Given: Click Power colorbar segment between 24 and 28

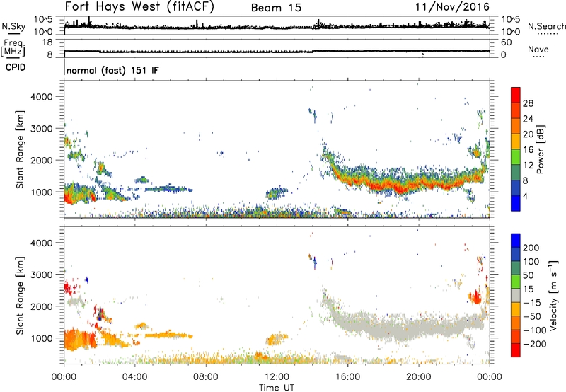Looking at the screenshot, I should [516, 110].
